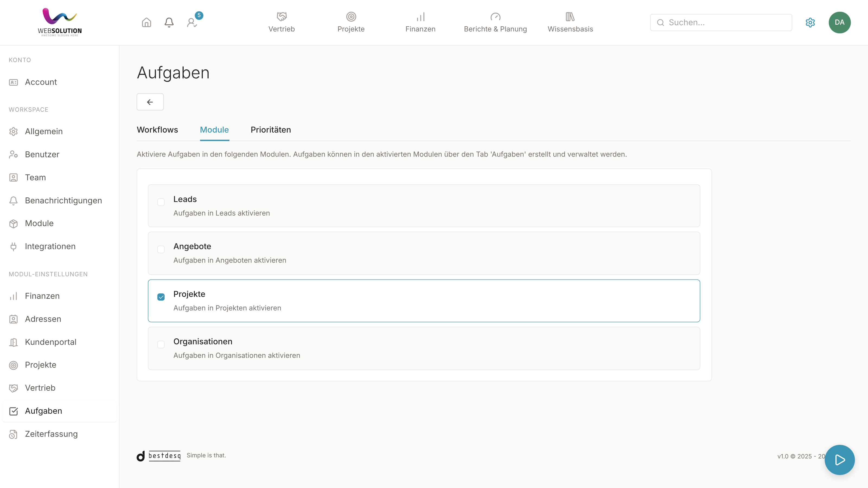Click the Kundenportal door icon in sidebar
The height and width of the screenshot is (488, 868).
pos(14,342)
